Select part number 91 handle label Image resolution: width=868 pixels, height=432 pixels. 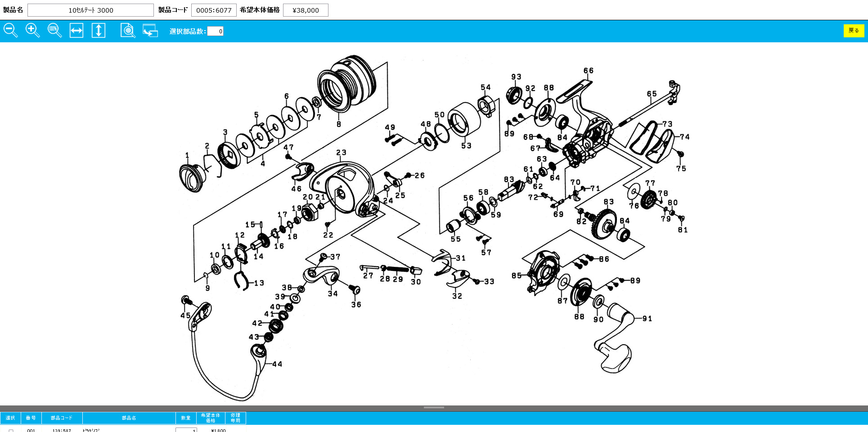[x=647, y=319]
